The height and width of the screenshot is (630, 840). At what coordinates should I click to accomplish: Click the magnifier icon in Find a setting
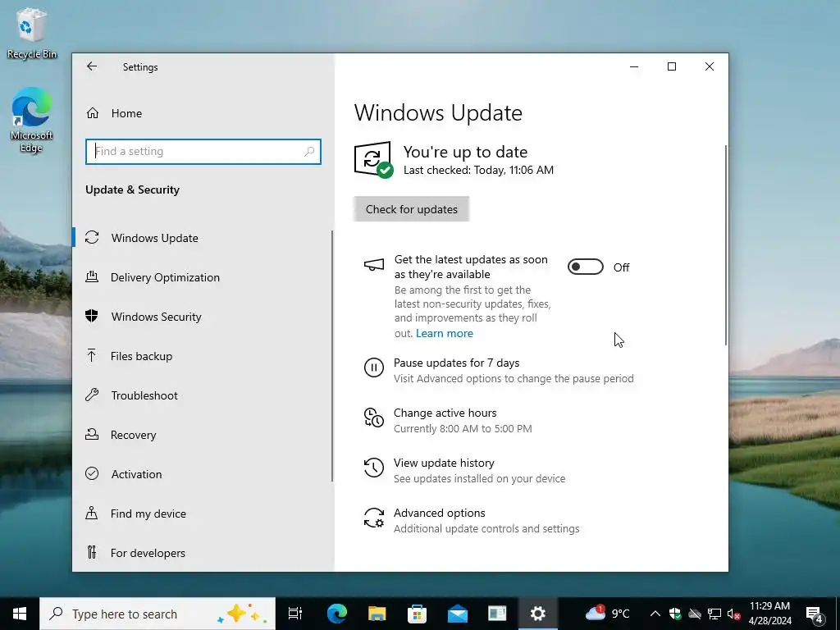click(309, 152)
